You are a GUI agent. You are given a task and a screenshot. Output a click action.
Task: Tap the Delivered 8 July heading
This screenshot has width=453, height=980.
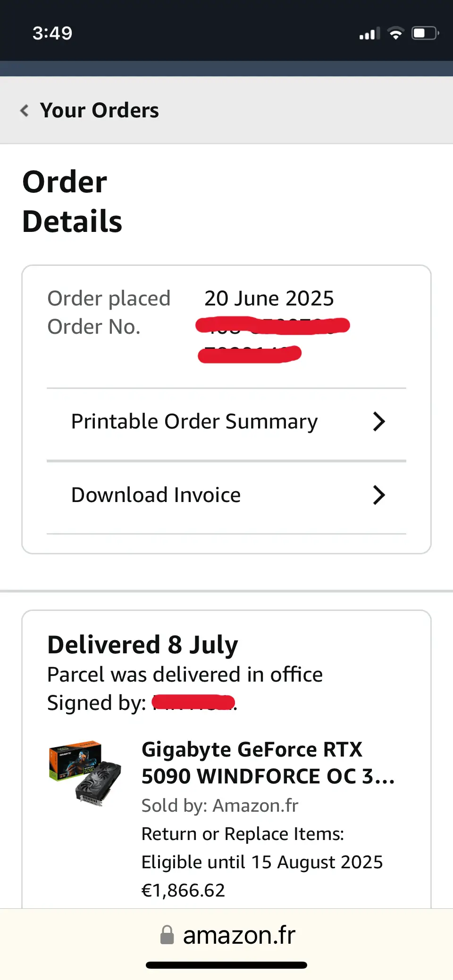[x=143, y=645]
